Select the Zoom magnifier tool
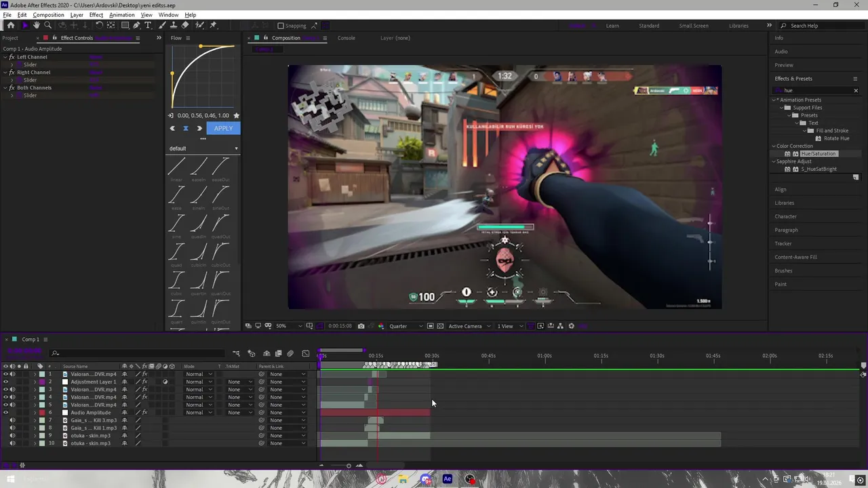Viewport: 868px width, 488px height. tap(47, 25)
